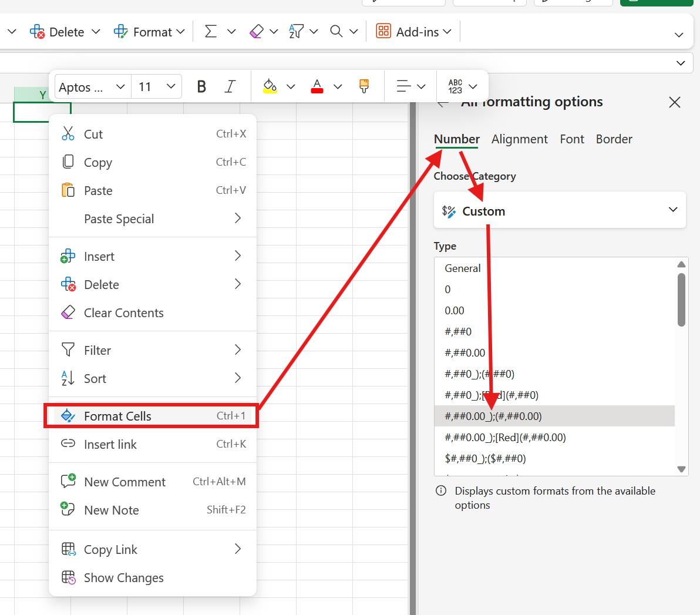Choose Clear Contents in context menu
This screenshot has height=615, width=700.
123,313
